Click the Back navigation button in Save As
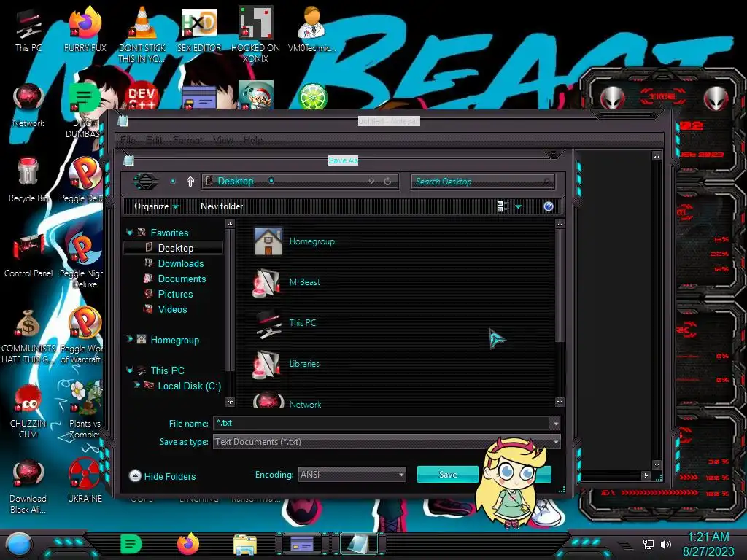The height and width of the screenshot is (560, 747). click(145, 182)
